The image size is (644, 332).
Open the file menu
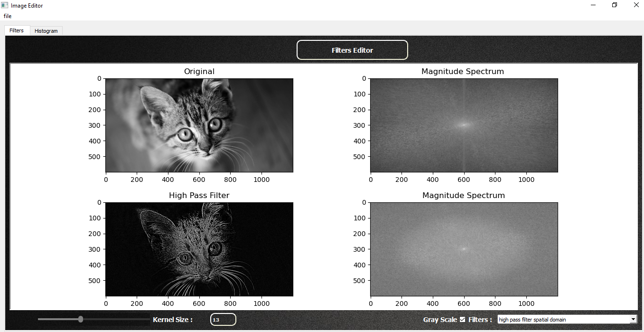coord(7,16)
